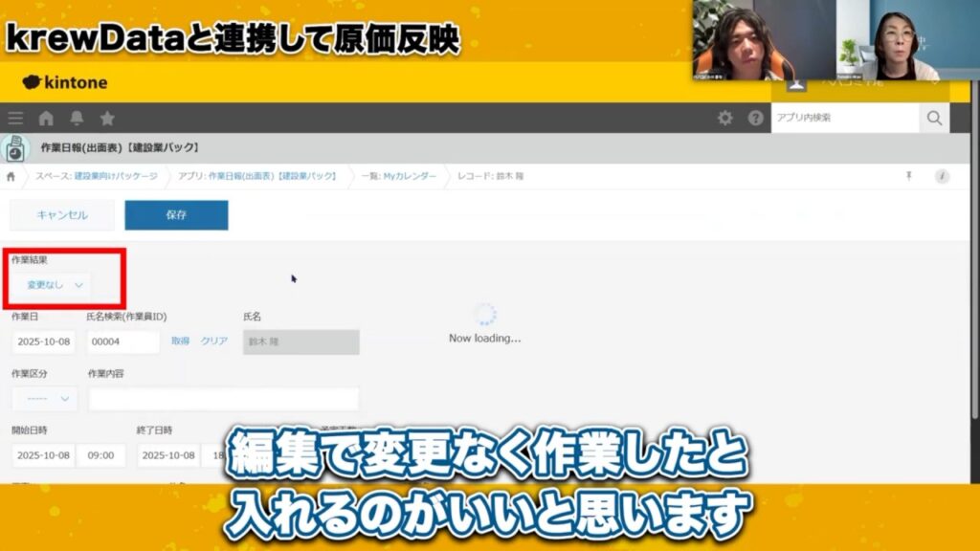Screen dimensions: 980x551
Task: Click the home icon in the top bar
Action: 45,119
